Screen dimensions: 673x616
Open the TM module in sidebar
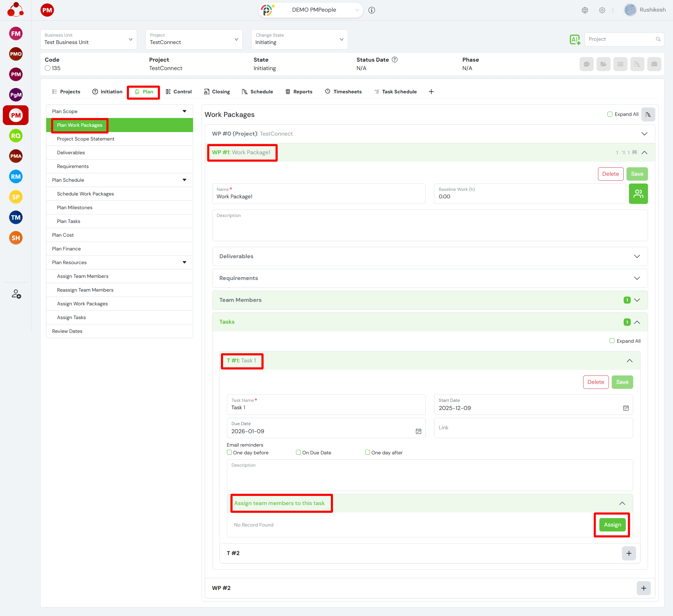(16, 217)
